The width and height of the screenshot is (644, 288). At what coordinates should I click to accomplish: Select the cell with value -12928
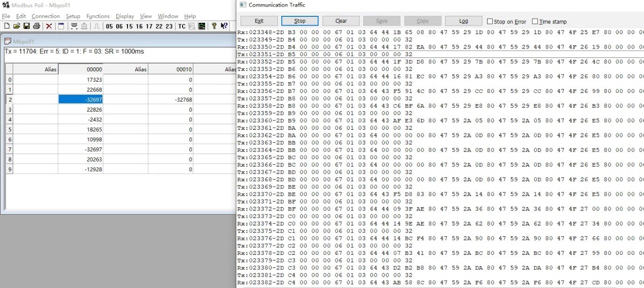click(x=80, y=169)
